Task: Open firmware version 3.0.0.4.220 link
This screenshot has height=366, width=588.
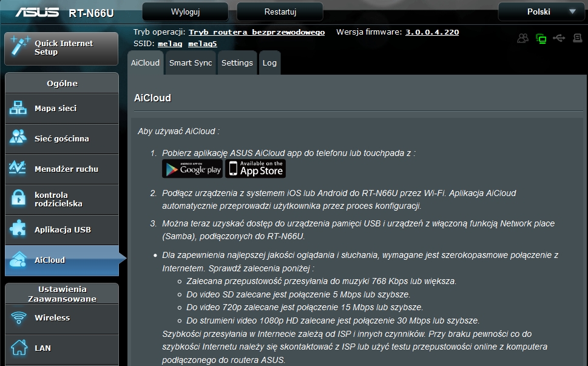Action: pyautogui.click(x=432, y=32)
